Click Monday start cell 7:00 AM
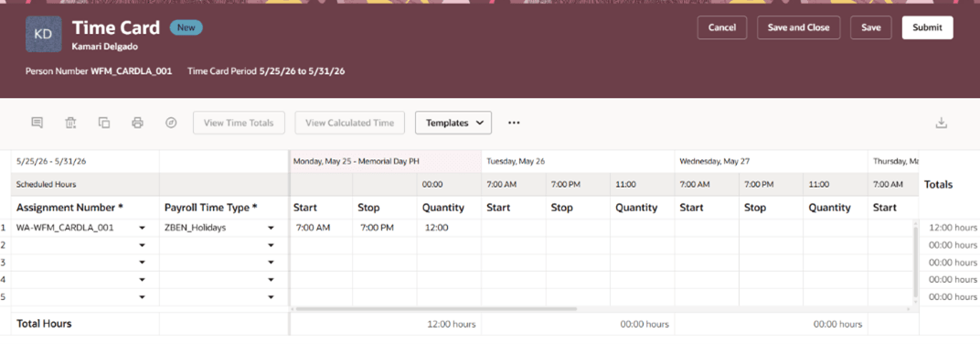The height and width of the screenshot is (344, 980). (321, 229)
